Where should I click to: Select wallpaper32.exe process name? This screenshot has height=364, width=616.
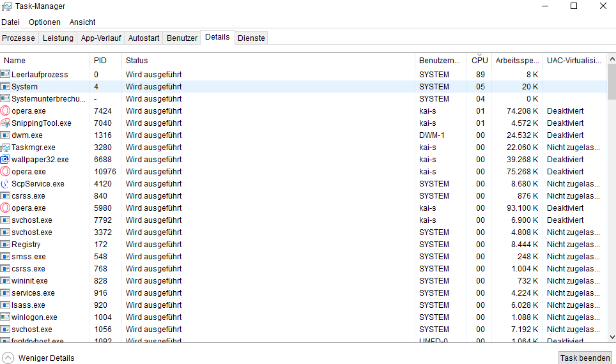[x=40, y=160]
